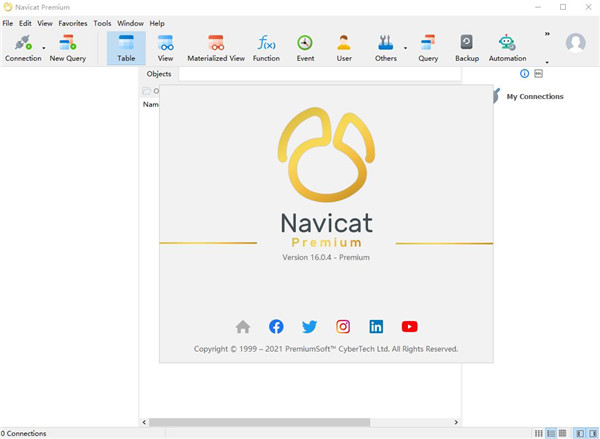
Task: Click the Objects tab
Action: pos(159,74)
